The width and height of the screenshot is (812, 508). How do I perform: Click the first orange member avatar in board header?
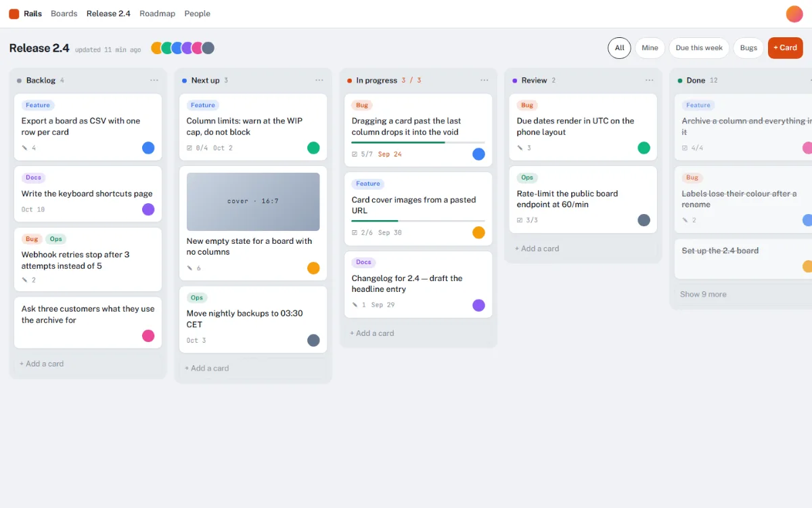(x=156, y=48)
